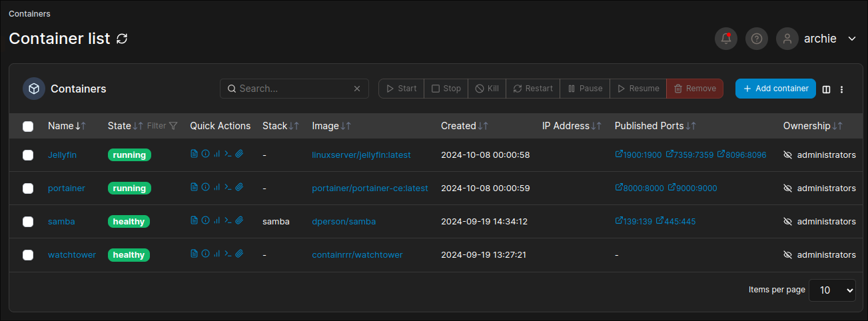Click the Kill button
868x321 pixels.
(x=487, y=89)
